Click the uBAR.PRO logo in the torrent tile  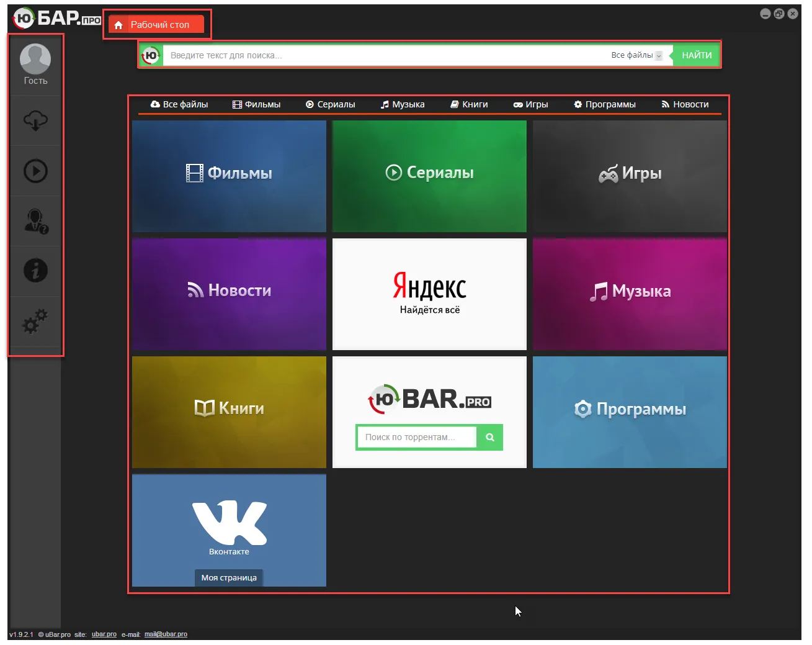(x=429, y=399)
